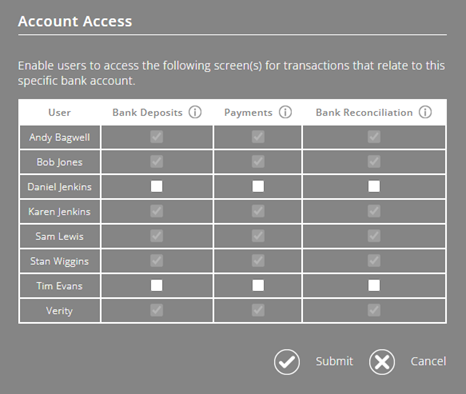The image size is (466, 394).
Task: Click the Payments column header text
Action: pyautogui.click(x=248, y=113)
